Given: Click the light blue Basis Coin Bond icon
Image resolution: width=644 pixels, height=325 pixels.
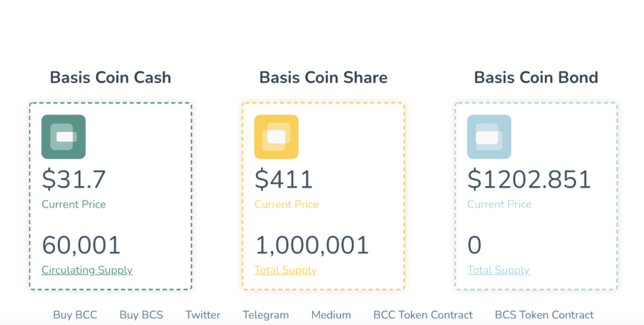Looking at the screenshot, I should point(489,137).
